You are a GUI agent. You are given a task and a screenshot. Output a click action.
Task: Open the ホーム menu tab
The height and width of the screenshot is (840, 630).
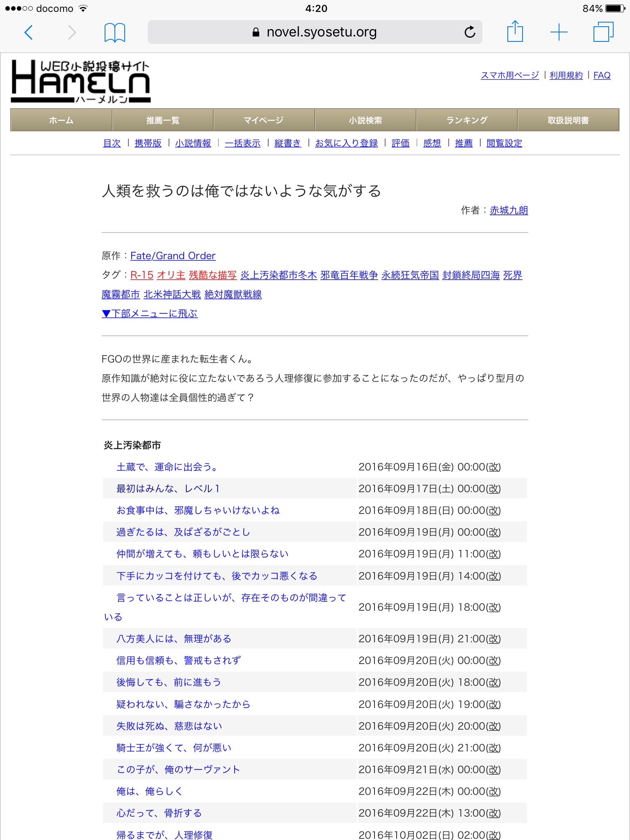[x=61, y=120]
